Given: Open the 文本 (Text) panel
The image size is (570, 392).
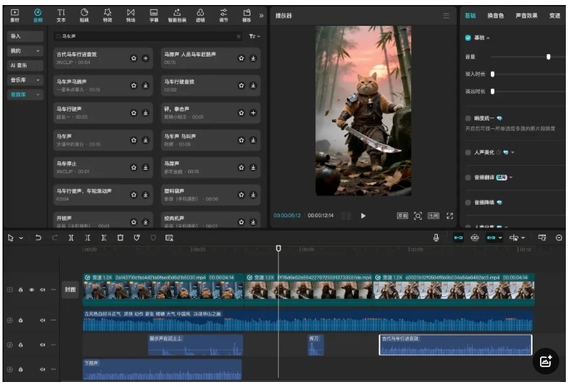Looking at the screenshot, I should (61, 15).
